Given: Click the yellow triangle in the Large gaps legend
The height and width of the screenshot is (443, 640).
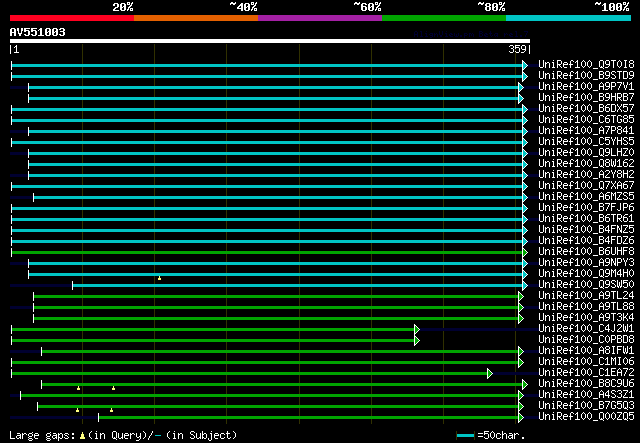Looking at the screenshot, I should (x=82, y=436).
